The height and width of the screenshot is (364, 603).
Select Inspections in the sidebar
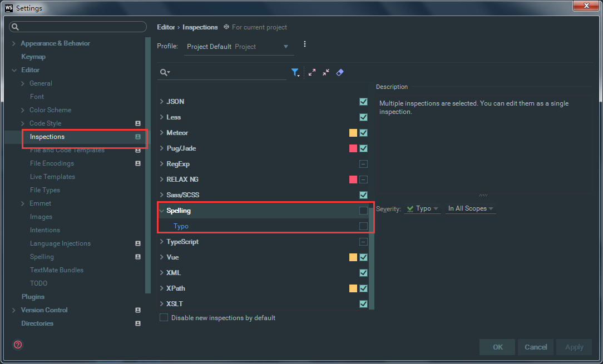[47, 137]
